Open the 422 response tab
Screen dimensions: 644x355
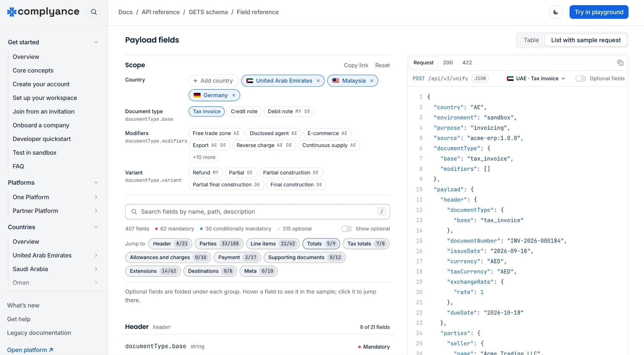click(x=467, y=62)
